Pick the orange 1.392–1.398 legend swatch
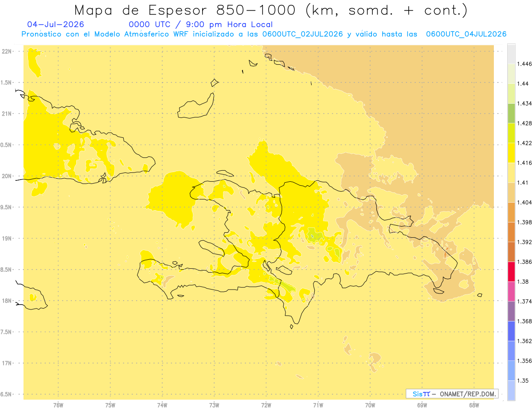 511,232
